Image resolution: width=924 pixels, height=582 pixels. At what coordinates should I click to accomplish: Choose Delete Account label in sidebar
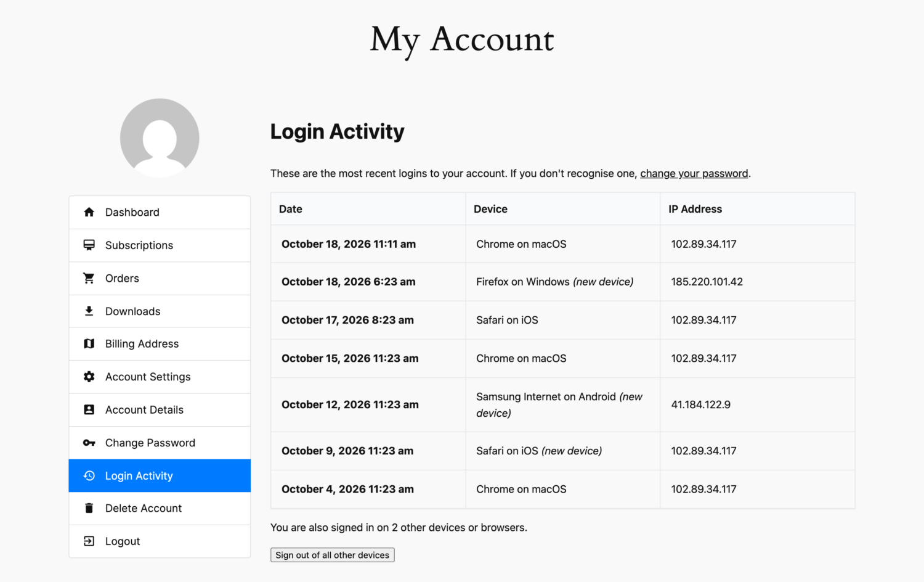pyautogui.click(x=144, y=508)
